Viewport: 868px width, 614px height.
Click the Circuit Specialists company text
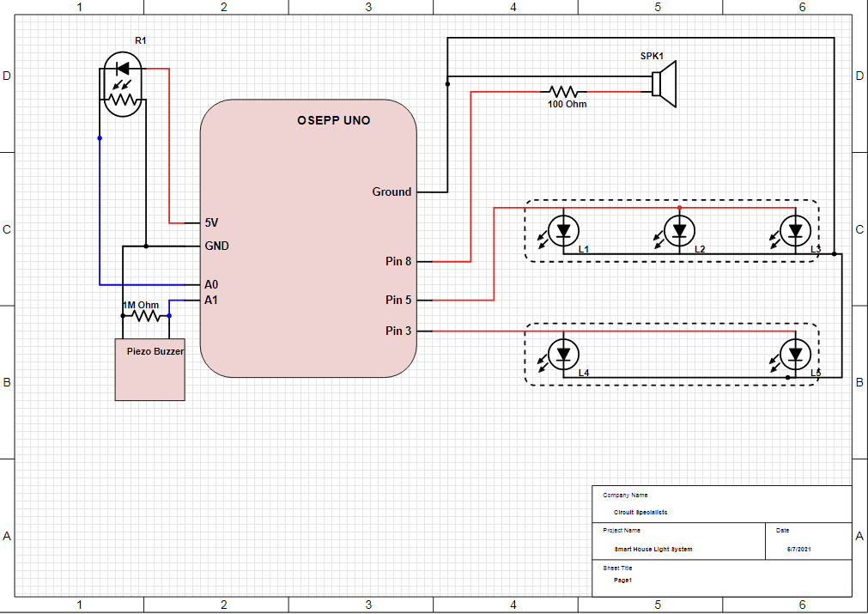640,512
